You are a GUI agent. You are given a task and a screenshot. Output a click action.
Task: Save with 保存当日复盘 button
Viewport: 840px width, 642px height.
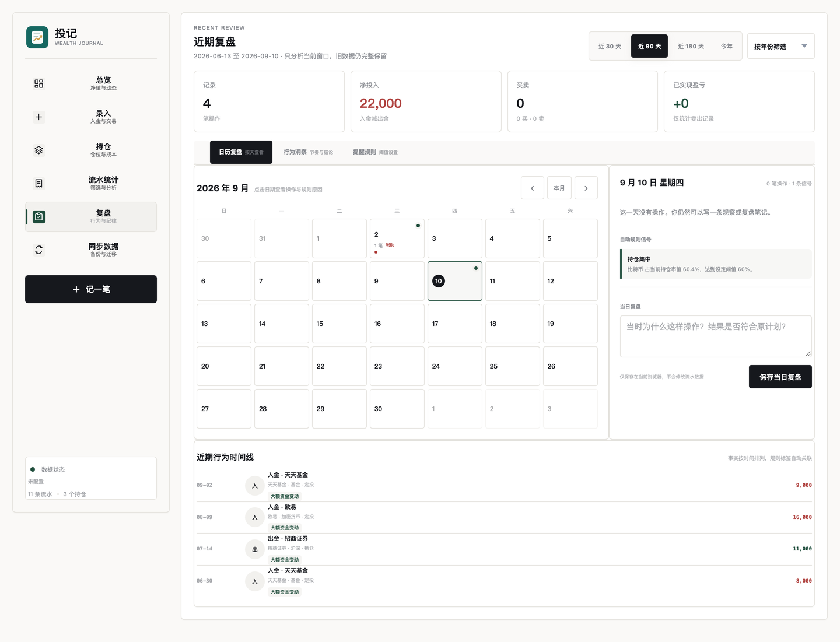click(x=780, y=377)
